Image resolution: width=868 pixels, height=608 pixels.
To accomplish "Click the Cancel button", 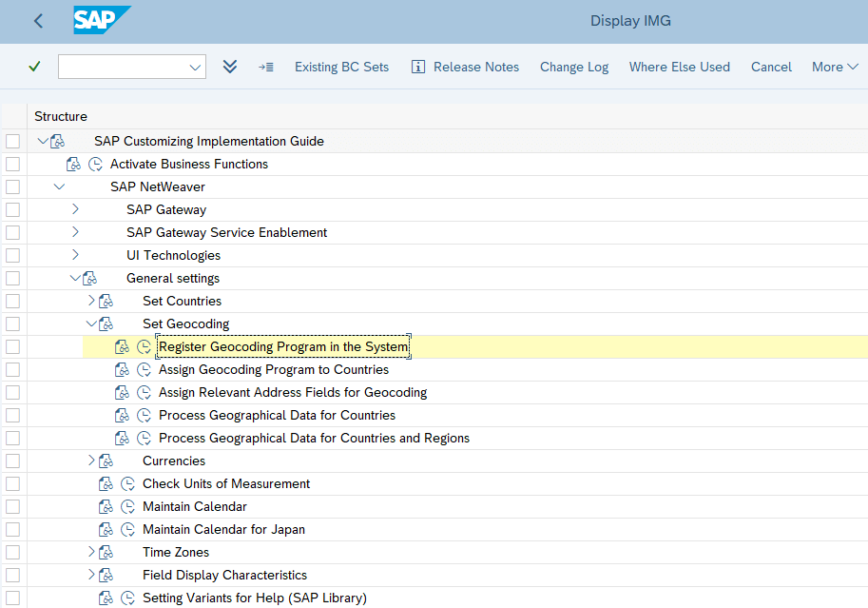I will tap(771, 67).
